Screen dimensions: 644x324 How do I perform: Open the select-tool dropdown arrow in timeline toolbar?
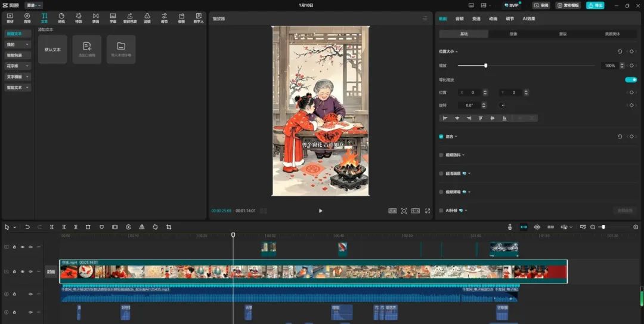point(15,227)
